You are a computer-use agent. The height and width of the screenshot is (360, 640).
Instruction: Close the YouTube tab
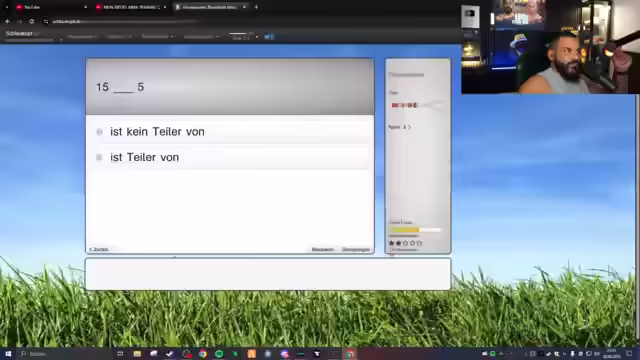(x=85, y=7)
